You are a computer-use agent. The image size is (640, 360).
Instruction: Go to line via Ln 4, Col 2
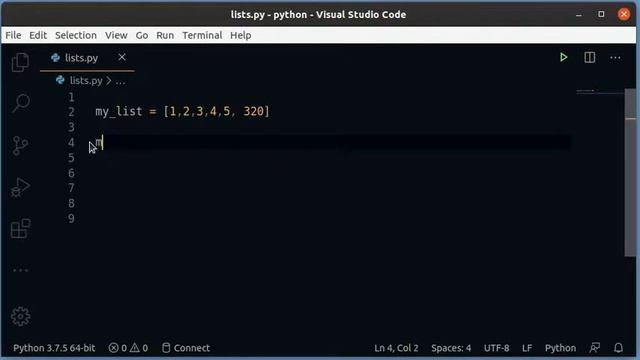(396, 348)
